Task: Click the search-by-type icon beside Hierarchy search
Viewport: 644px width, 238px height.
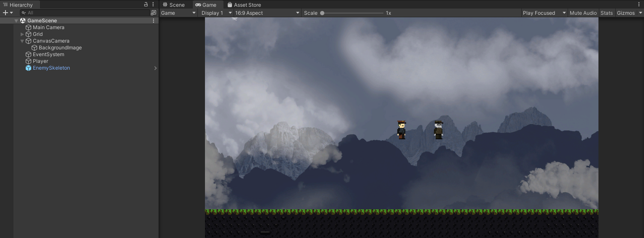Action: tap(154, 13)
